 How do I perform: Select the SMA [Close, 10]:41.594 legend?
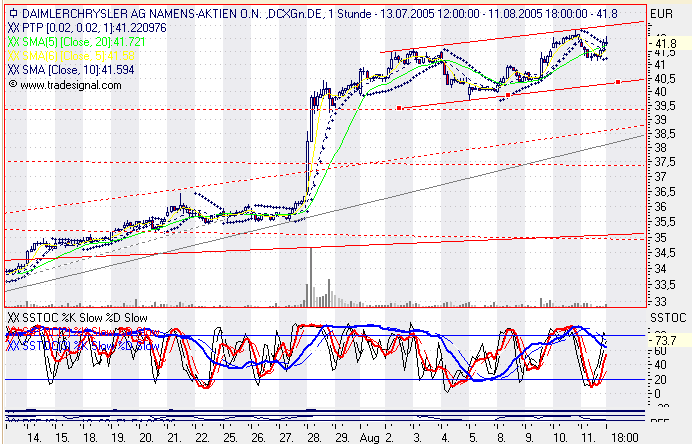pyautogui.click(x=71, y=70)
